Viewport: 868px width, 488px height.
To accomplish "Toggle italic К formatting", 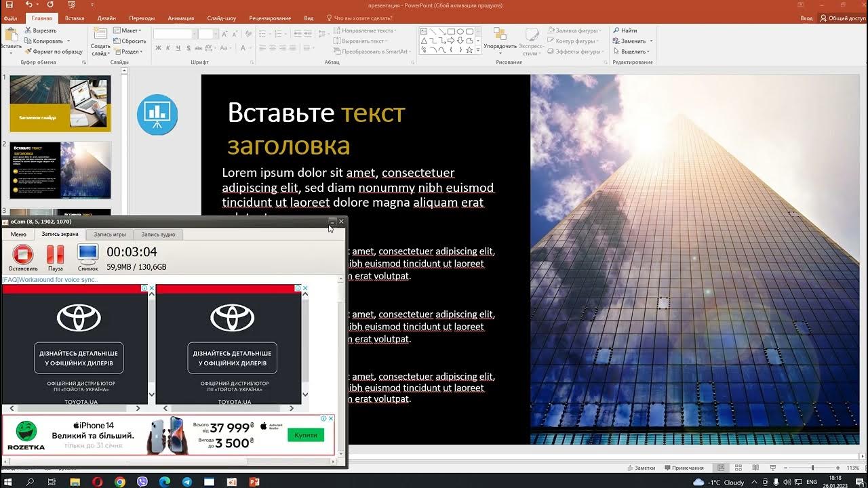I will coord(168,48).
